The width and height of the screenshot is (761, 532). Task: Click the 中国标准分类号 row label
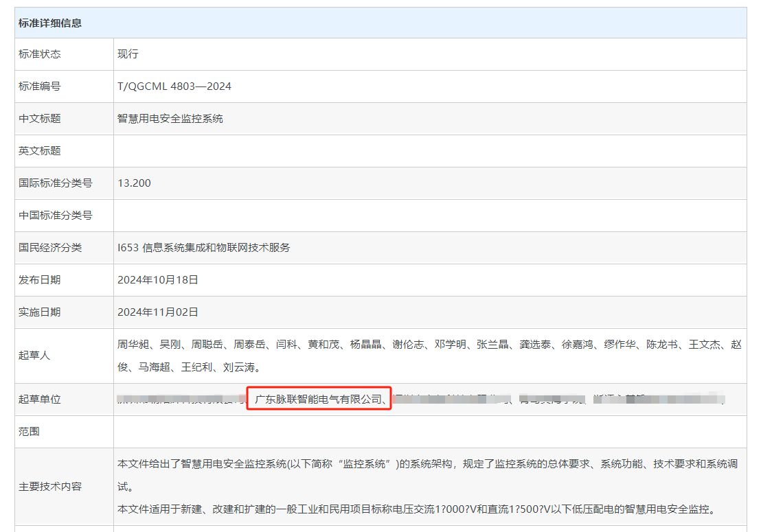[55, 216]
